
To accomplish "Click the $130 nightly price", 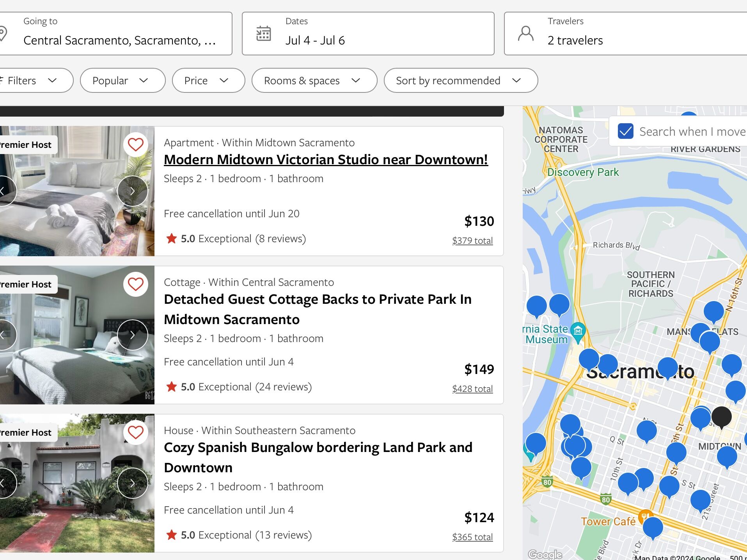I will point(479,221).
